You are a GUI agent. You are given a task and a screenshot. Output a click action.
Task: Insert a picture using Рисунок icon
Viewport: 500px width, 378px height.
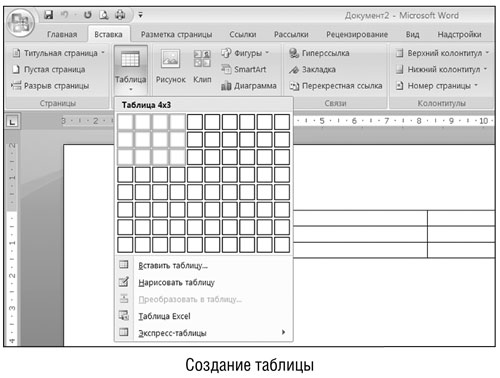click(x=171, y=66)
